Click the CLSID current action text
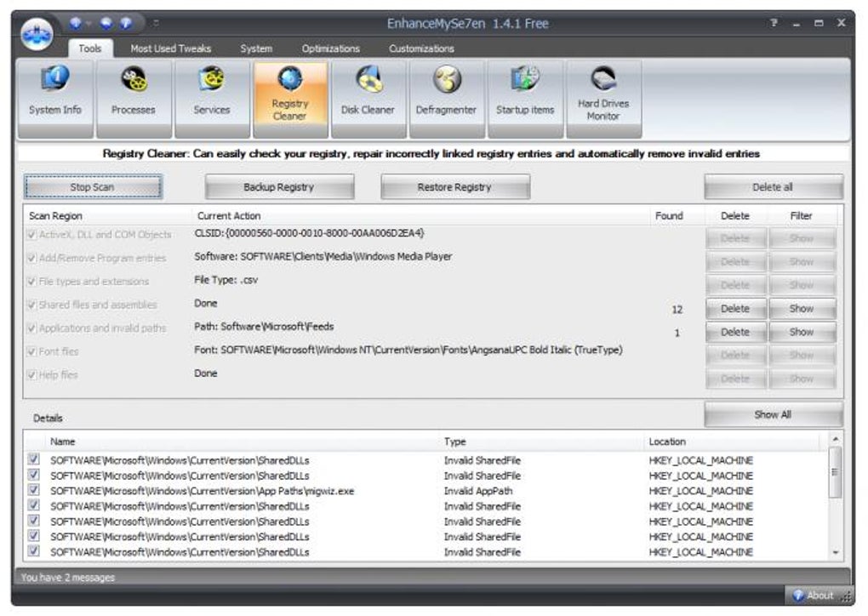 [x=310, y=234]
